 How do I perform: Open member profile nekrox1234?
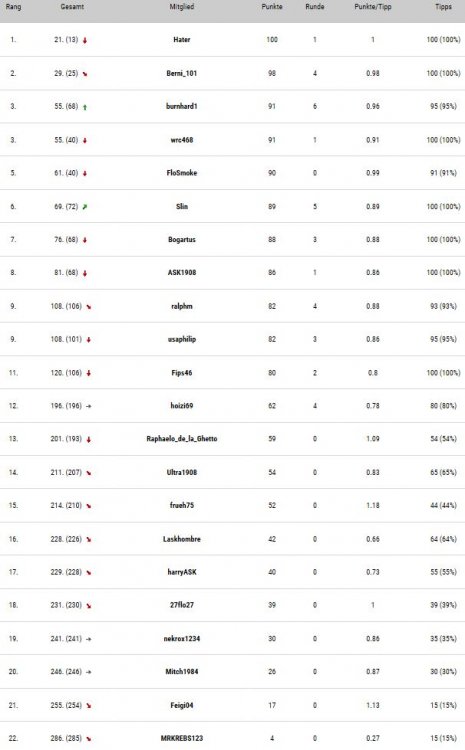[182, 639]
